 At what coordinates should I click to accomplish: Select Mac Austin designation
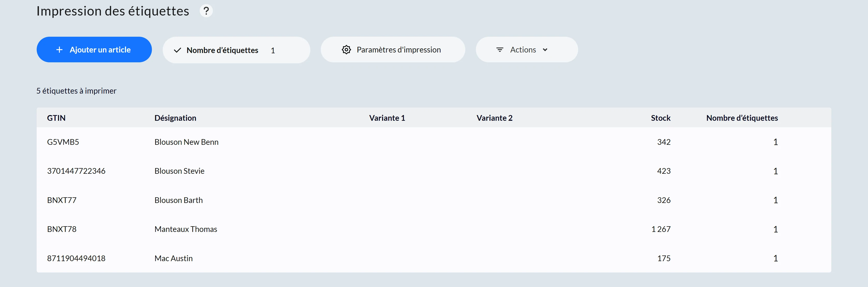pos(174,258)
